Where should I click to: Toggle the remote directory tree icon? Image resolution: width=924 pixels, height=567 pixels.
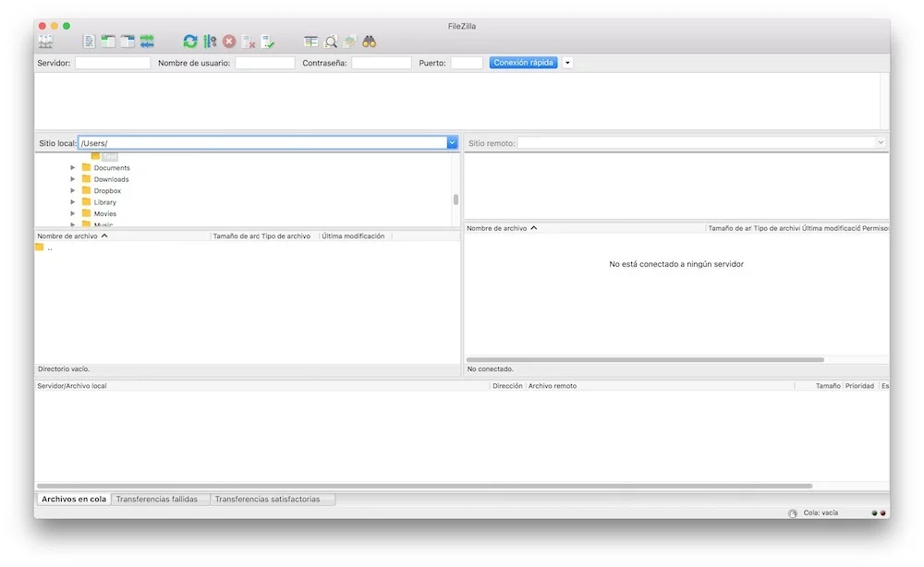[x=128, y=42]
